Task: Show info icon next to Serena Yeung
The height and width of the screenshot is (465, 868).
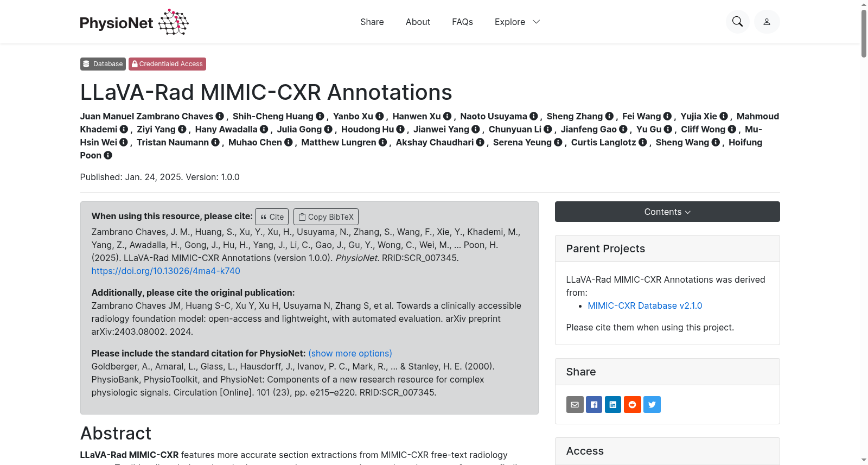Action: (x=558, y=142)
